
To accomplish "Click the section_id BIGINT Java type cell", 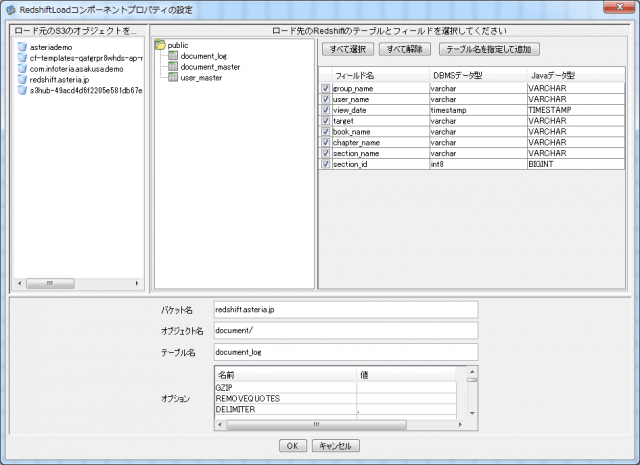I will click(576, 164).
